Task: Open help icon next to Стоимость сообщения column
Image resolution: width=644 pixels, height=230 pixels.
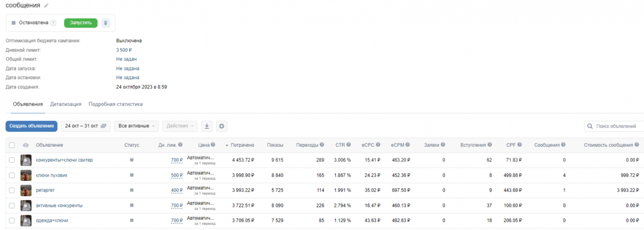Action: [x=637, y=145]
